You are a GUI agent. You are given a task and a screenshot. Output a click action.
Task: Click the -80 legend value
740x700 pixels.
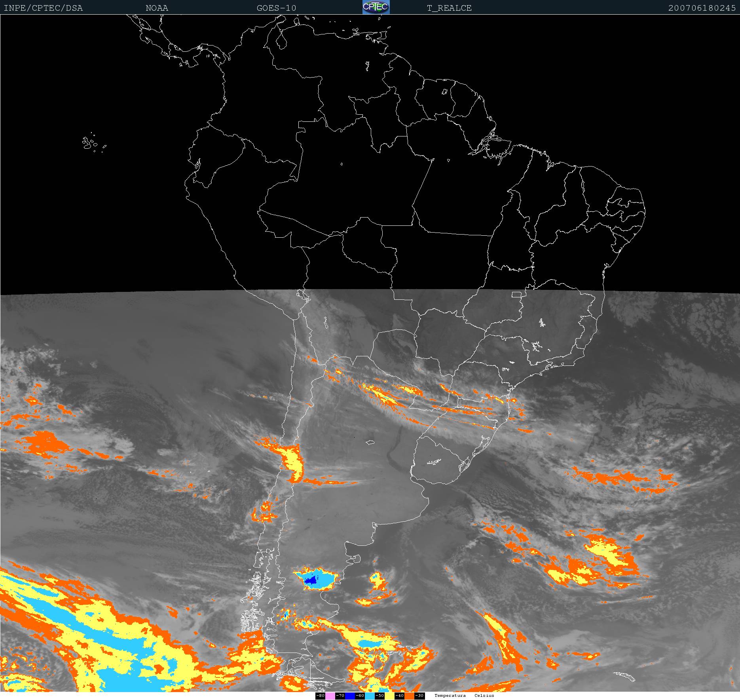(320, 696)
